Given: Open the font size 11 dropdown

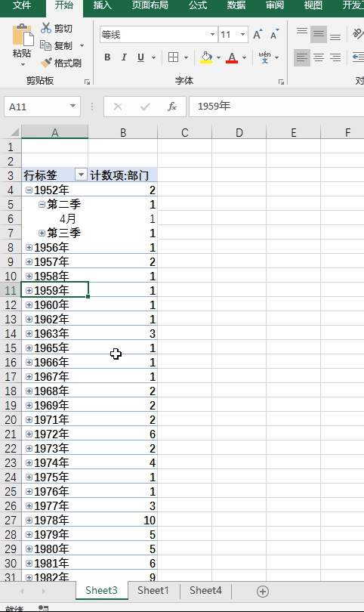Looking at the screenshot, I should coord(242,35).
